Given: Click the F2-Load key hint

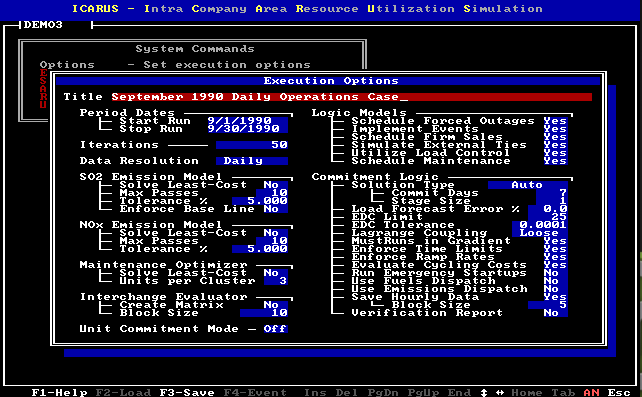Looking at the screenshot, I should coord(123,392).
